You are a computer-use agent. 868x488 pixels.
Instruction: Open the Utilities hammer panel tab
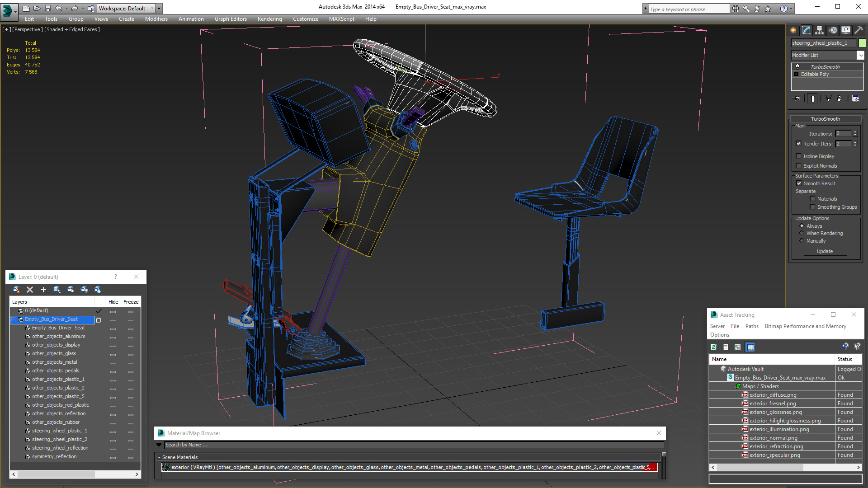tap(859, 30)
